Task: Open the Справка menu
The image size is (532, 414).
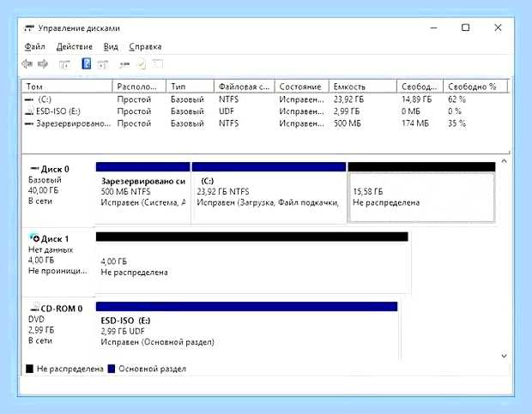Action: point(145,47)
